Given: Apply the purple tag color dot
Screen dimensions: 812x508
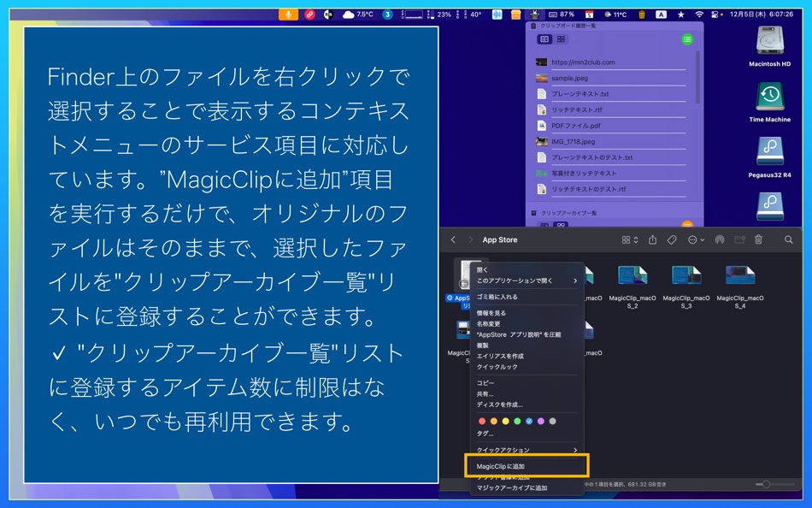Looking at the screenshot, I should (x=541, y=422).
